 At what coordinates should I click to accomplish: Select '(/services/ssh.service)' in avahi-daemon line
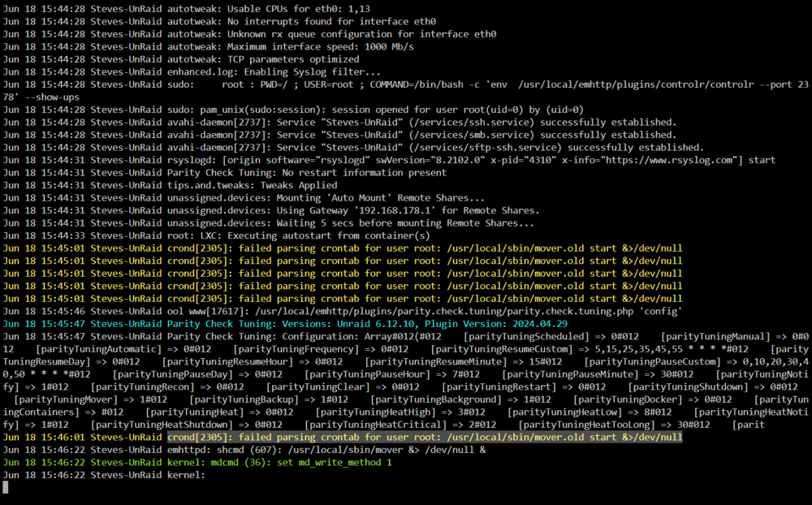point(472,123)
